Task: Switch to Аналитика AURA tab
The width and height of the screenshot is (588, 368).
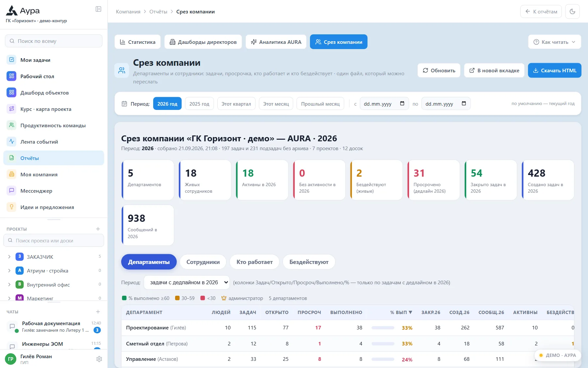Action: [x=276, y=42]
